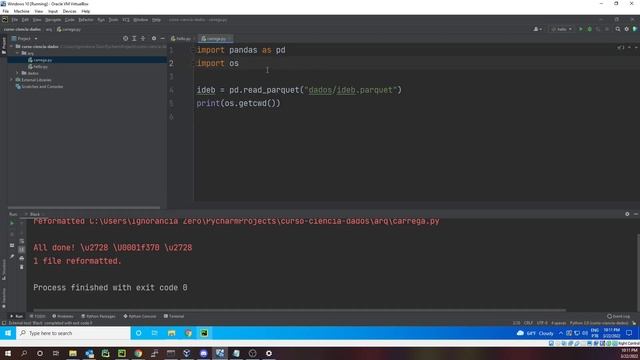The width and height of the screenshot is (640, 360).
Task: Open Event Log in status bar
Action: tap(618, 316)
